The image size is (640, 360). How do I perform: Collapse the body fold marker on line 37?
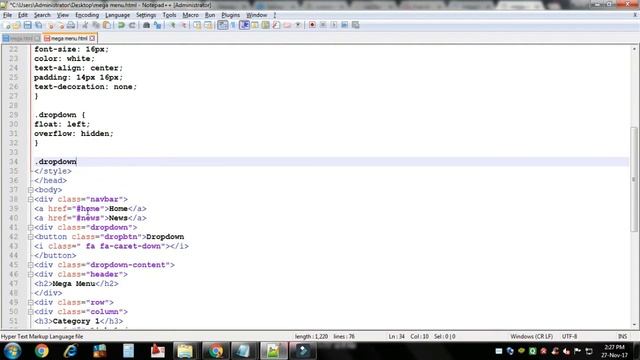click(31, 190)
